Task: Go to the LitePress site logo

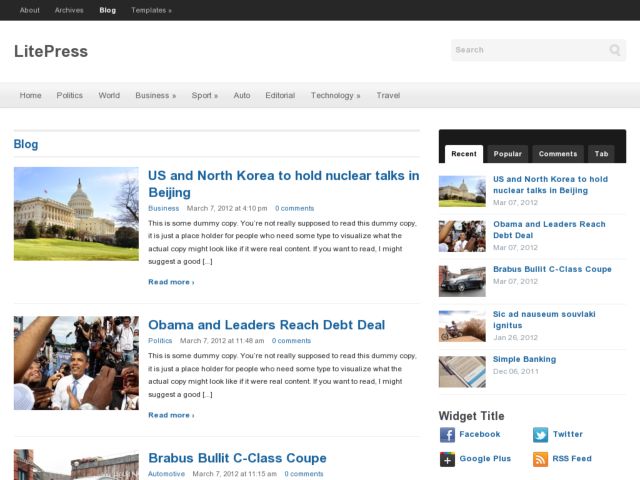Action: (51, 51)
